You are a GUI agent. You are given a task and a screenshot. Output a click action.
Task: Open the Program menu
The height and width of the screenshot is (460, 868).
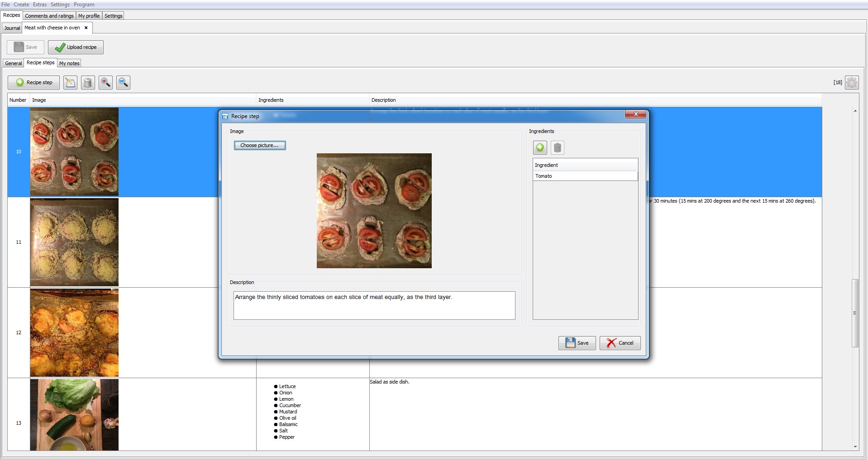pyautogui.click(x=84, y=4)
